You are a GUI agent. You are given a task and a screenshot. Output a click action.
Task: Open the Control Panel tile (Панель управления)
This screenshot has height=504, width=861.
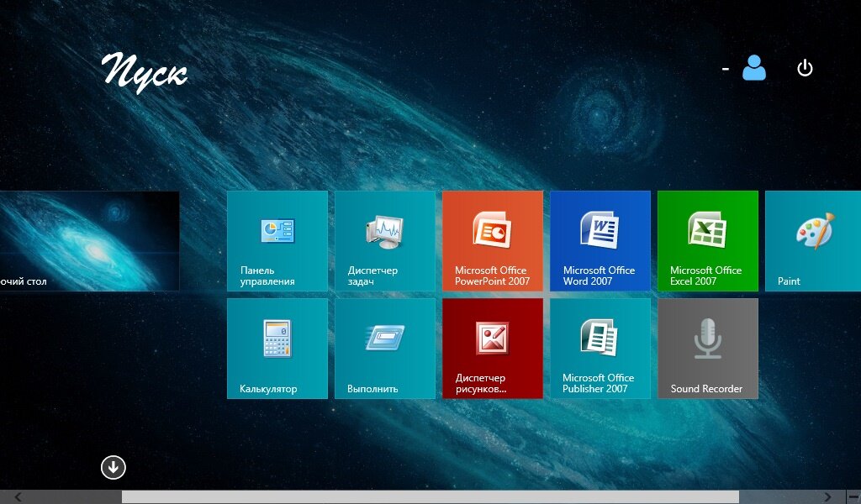277,241
